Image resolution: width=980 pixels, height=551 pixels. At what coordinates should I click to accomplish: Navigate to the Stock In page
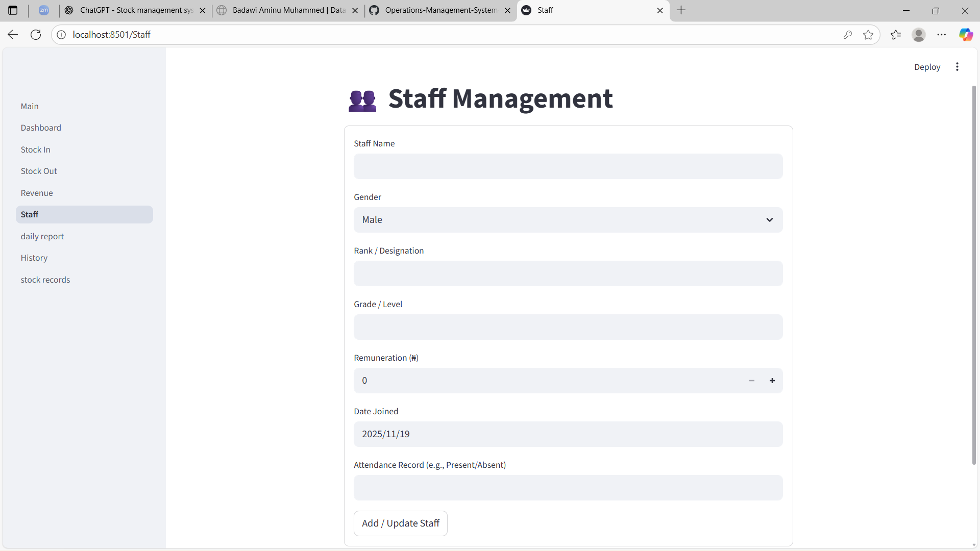click(x=35, y=149)
